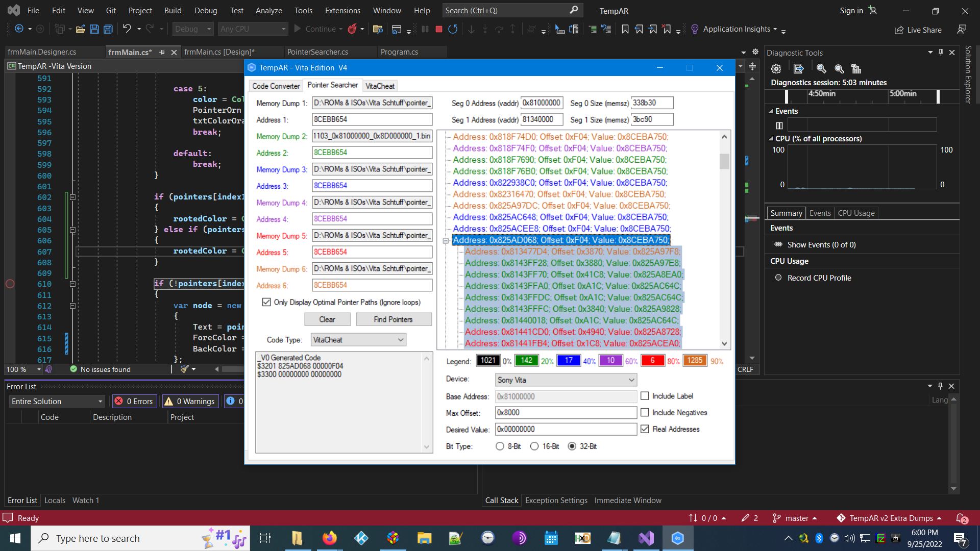
Task: Click Diagnostic Tools Zoom In icon
Action: (x=821, y=68)
